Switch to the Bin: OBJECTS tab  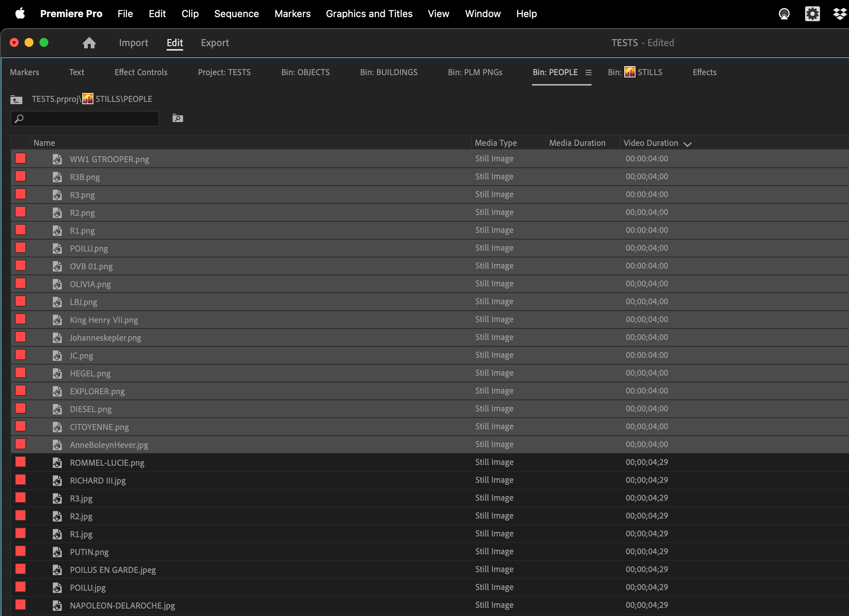(x=305, y=72)
